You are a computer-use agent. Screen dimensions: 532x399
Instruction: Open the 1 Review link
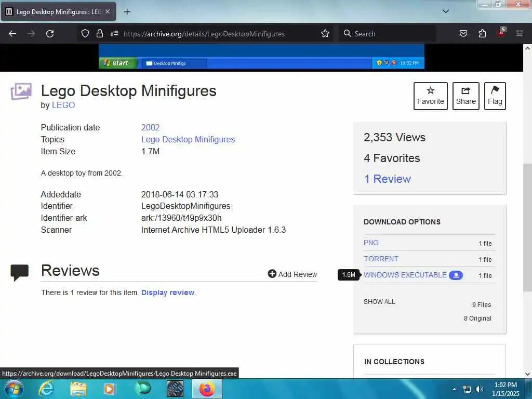click(387, 179)
